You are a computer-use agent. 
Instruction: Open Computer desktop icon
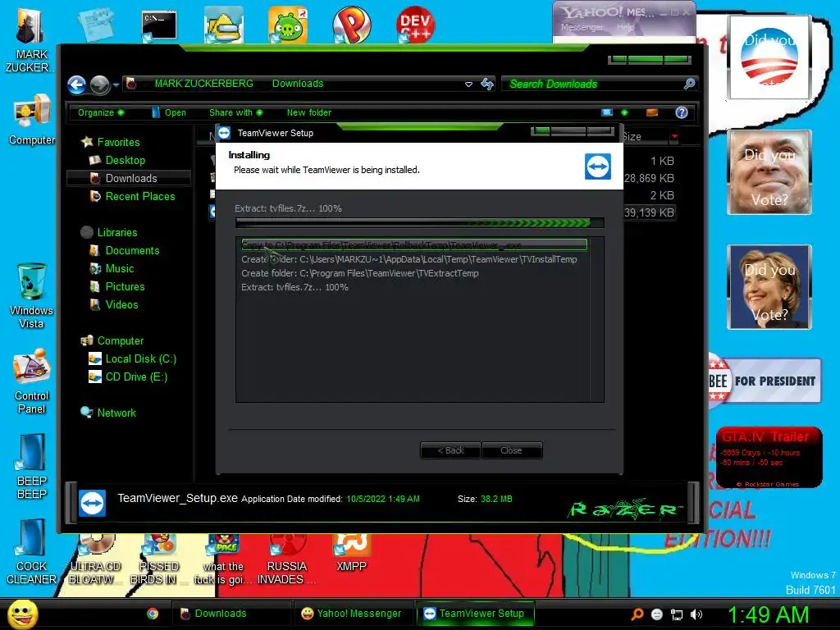[32, 119]
